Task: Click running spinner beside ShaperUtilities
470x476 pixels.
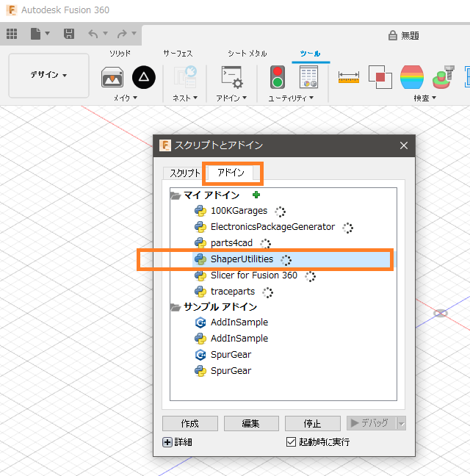Action: pos(286,260)
